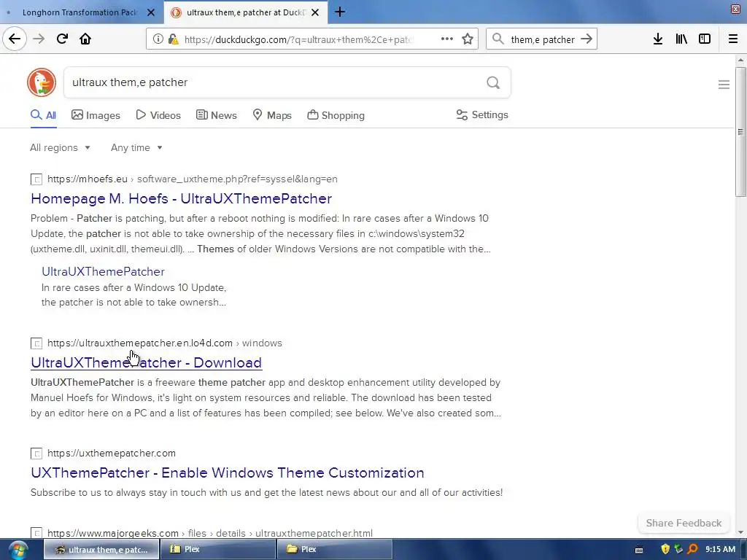The image size is (747, 560).
Task: Click the toolbar search box text
Action: (x=543, y=39)
